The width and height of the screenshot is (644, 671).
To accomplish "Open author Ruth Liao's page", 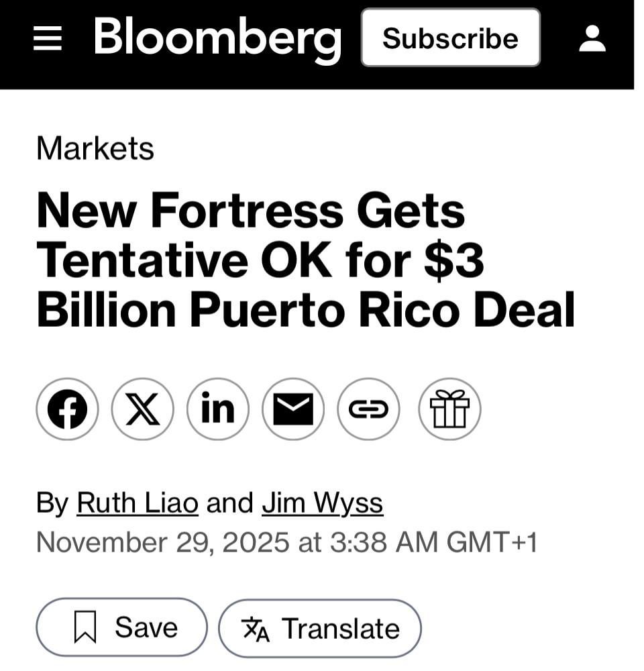I will pyautogui.click(x=138, y=503).
